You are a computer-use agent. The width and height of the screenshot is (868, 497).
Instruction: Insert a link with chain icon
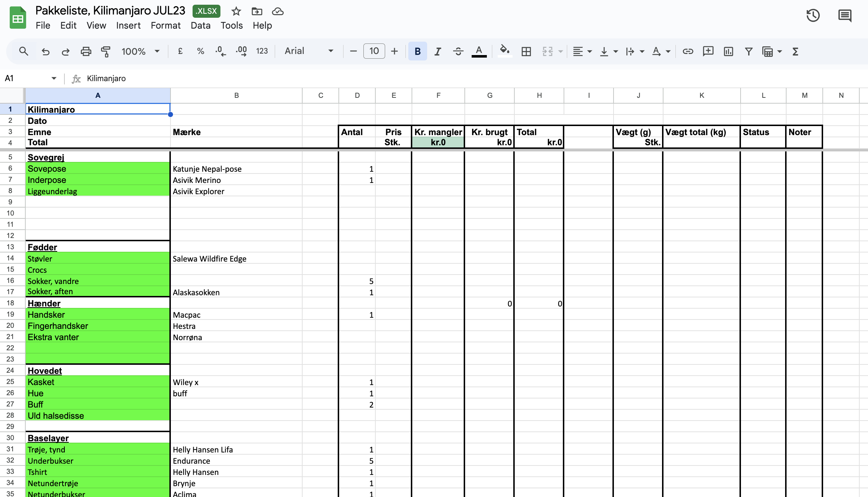[x=688, y=51]
